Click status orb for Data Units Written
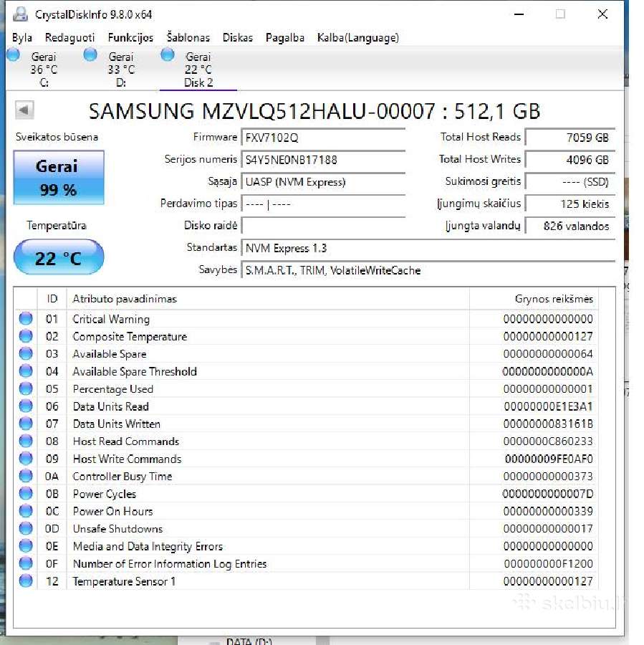Image resolution: width=644 pixels, height=645 pixels. pyautogui.click(x=26, y=424)
